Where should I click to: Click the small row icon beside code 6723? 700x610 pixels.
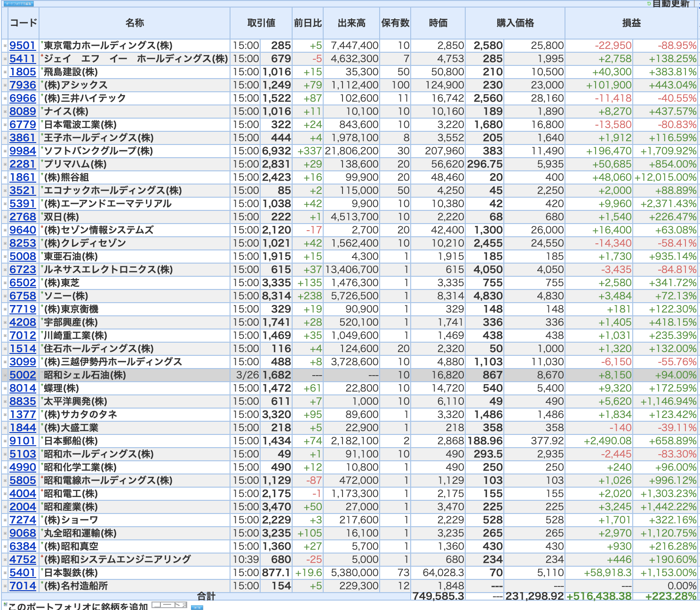(5, 270)
